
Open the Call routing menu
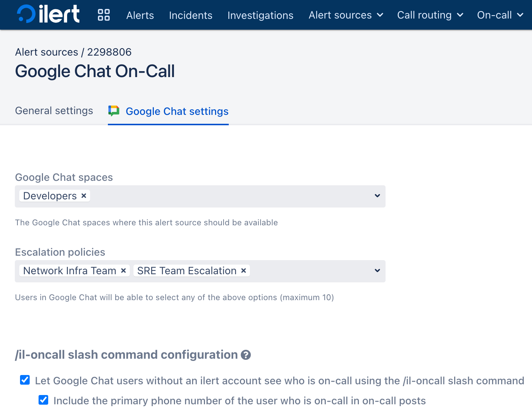pos(430,15)
